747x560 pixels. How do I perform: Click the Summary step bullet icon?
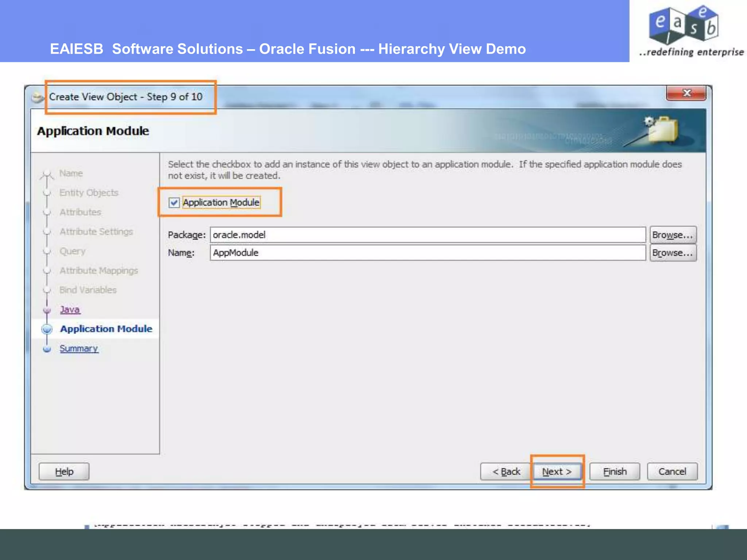point(47,349)
